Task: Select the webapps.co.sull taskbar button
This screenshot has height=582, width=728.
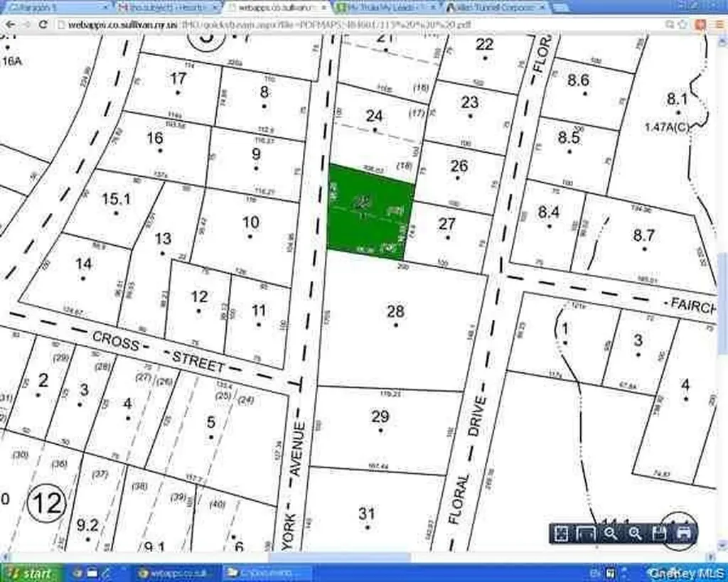Action: 175,573
